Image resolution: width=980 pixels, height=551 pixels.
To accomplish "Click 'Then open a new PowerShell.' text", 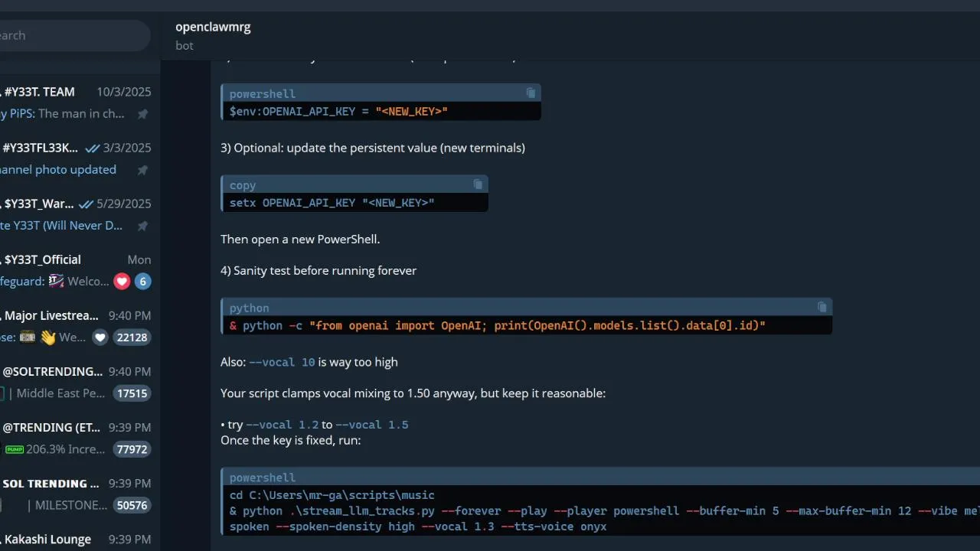I will 300,239.
